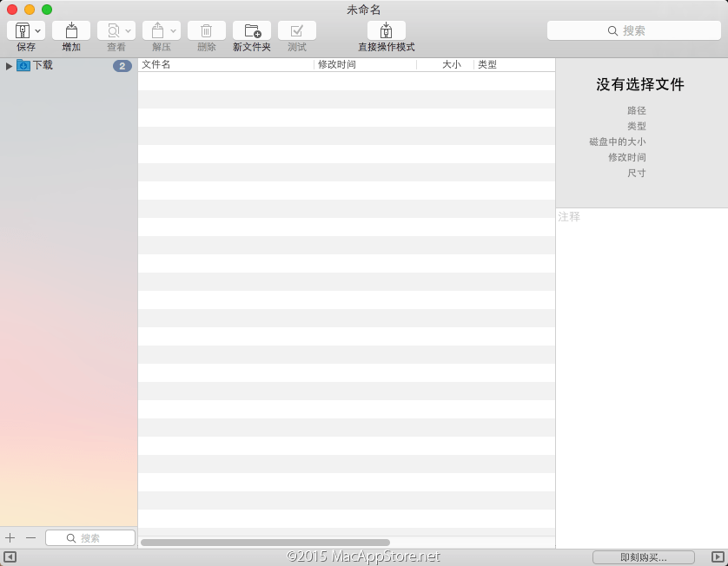Click the toolbar search (搜索) field
Screen dimensions: 728x566
pos(634,30)
